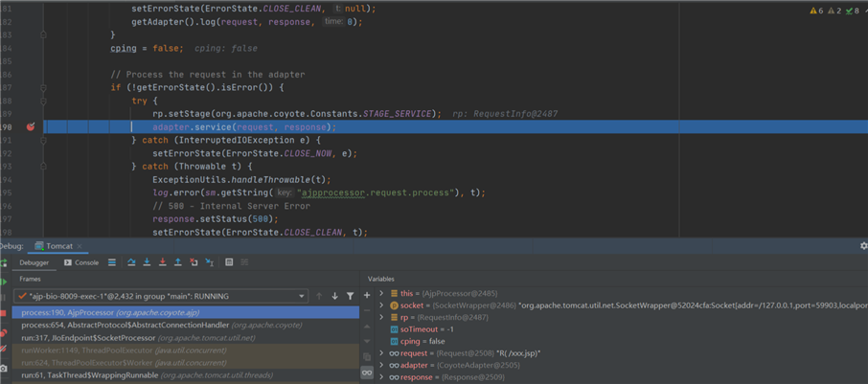The height and width of the screenshot is (384, 868).
Task: Expand the 'adapter' watch node
Action: coord(381,365)
